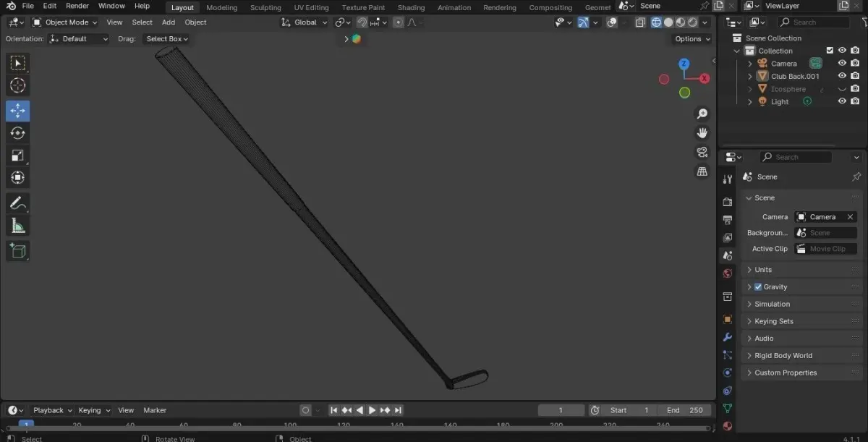
Task: Toggle snapping magnet icon in header
Action: click(362, 22)
